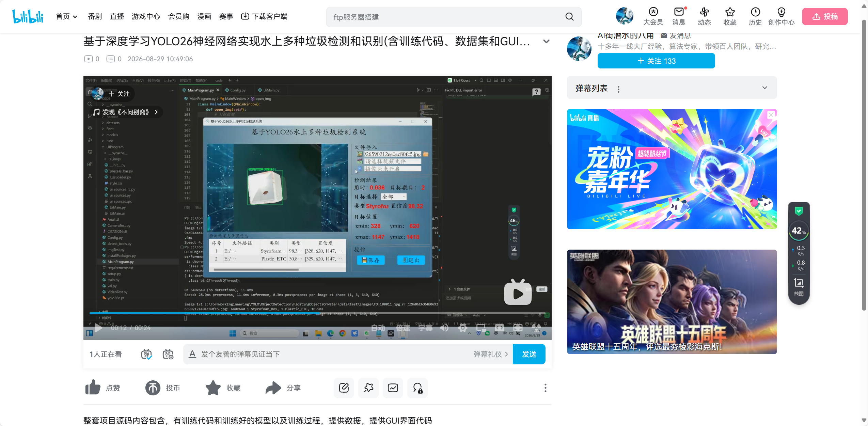Open 赛事 esports section
868x426 pixels.
coord(226,16)
